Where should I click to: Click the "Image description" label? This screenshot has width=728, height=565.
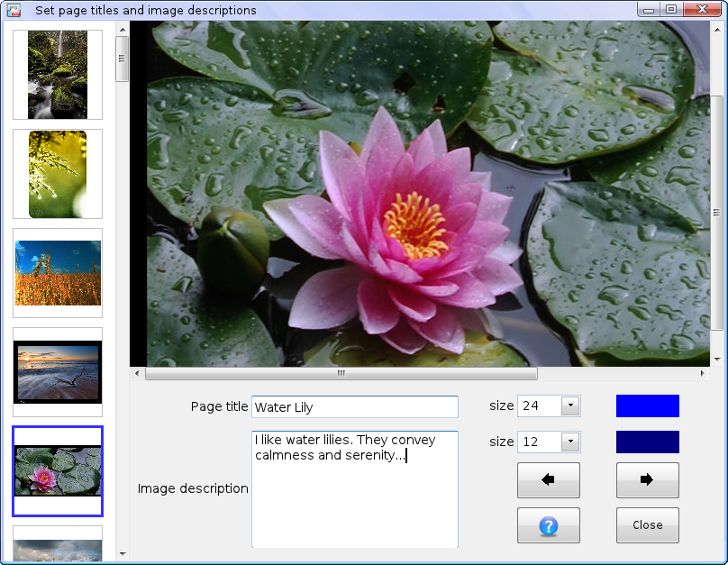(193, 488)
